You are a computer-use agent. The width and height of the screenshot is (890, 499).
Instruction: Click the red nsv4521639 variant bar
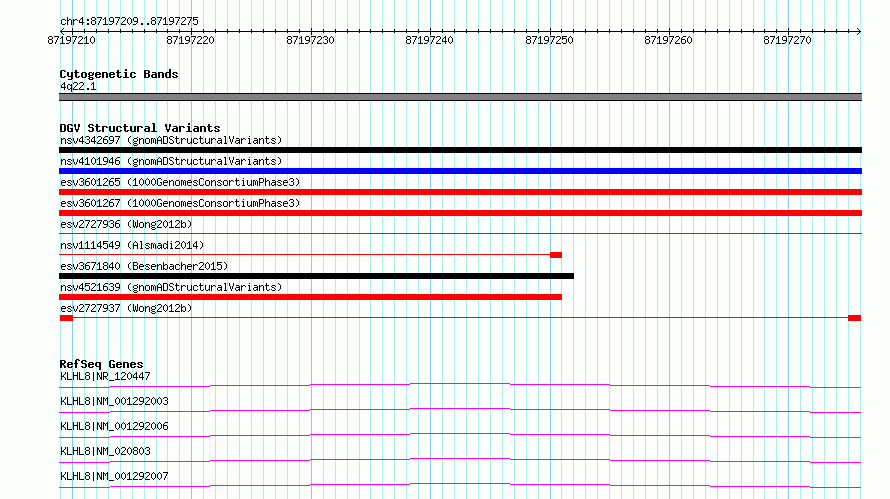pyautogui.click(x=310, y=297)
